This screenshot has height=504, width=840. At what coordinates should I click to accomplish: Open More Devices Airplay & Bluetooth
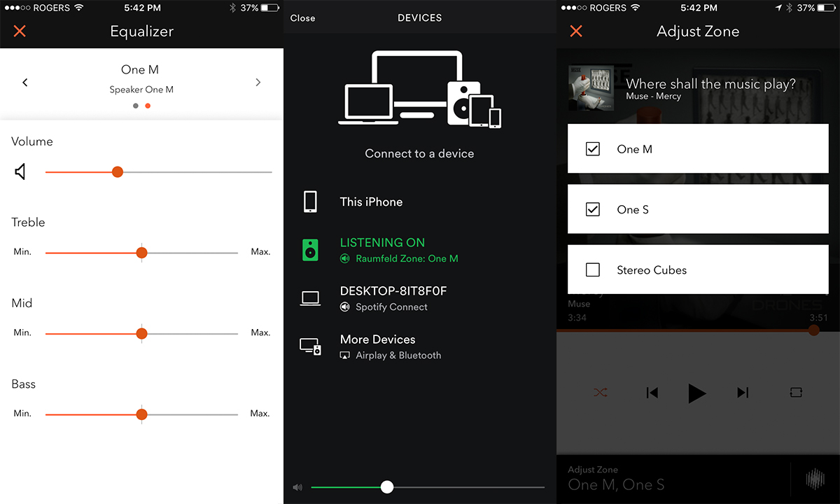[x=419, y=346]
